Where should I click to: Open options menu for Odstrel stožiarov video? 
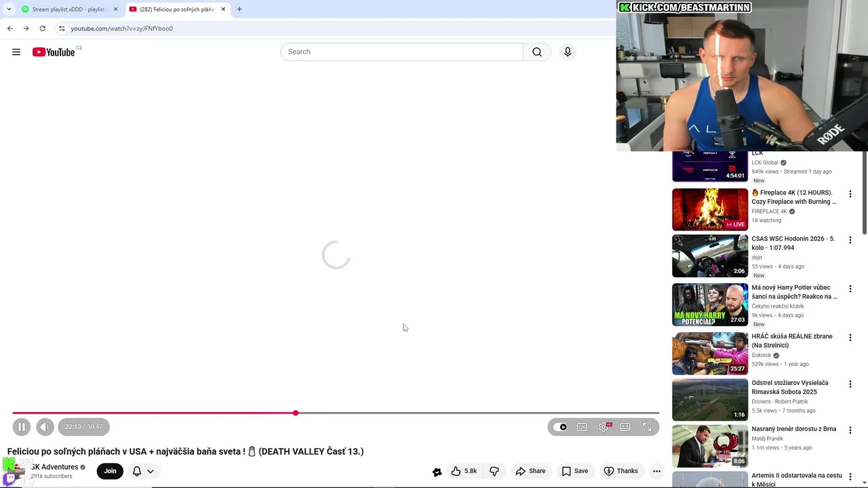pyautogui.click(x=850, y=384)
